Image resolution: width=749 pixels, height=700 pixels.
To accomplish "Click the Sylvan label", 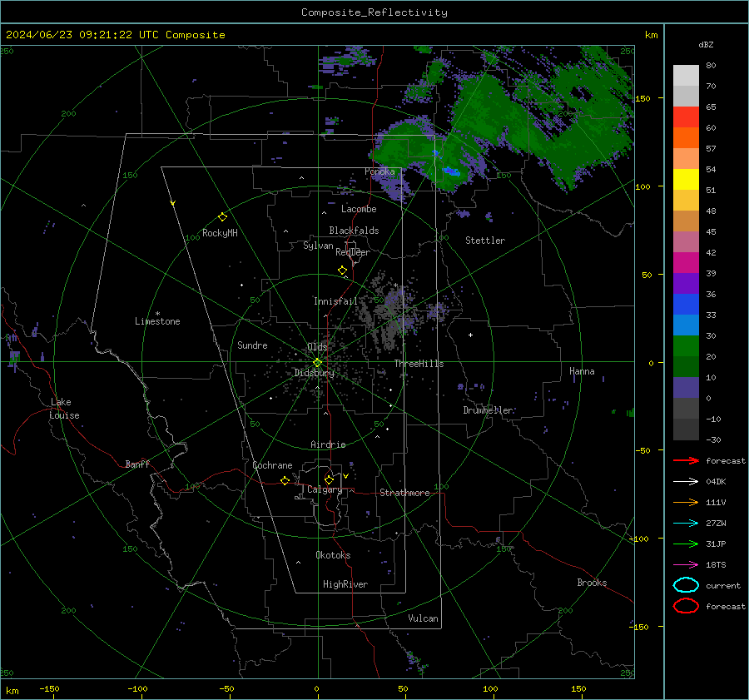I will (318, 246).
